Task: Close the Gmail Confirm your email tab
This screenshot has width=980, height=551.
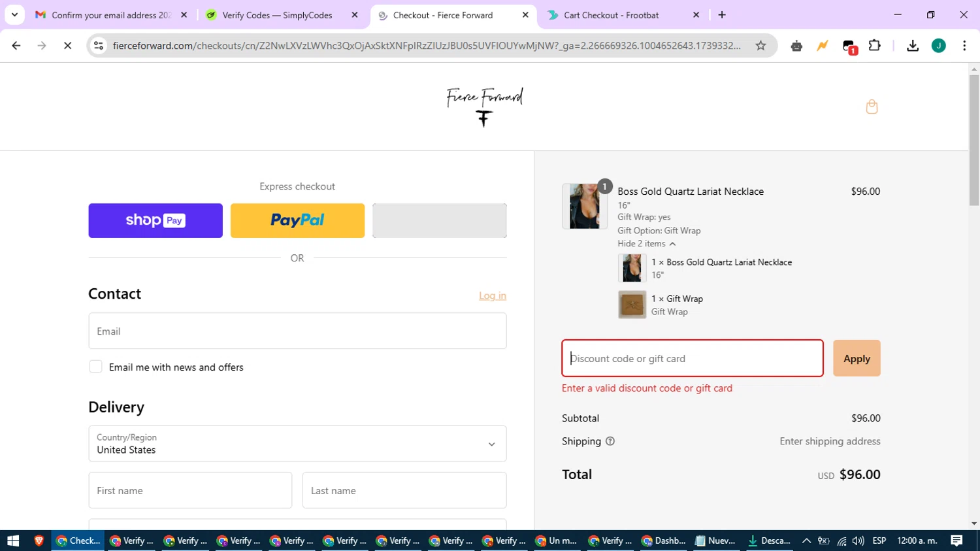Action: click(184, 15)
